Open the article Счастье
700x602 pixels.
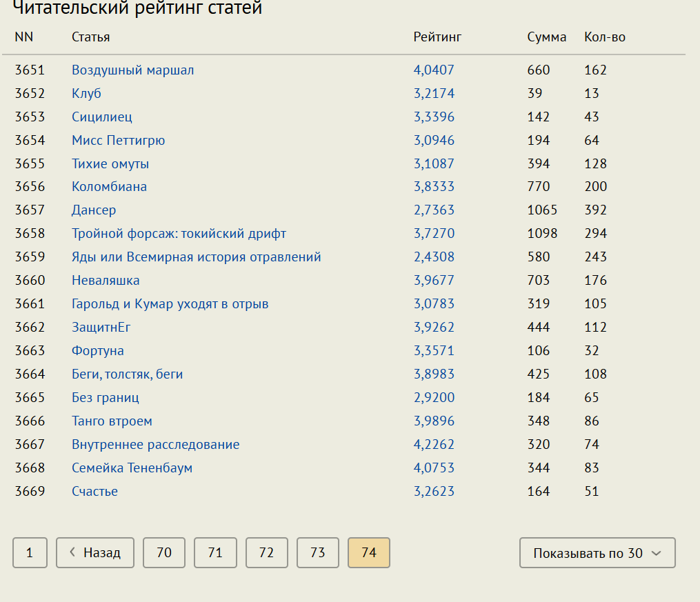click(94, 492)
